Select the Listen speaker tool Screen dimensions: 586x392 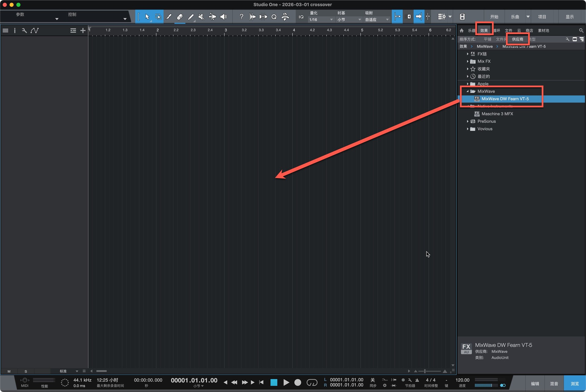click(x=223, y=17)
